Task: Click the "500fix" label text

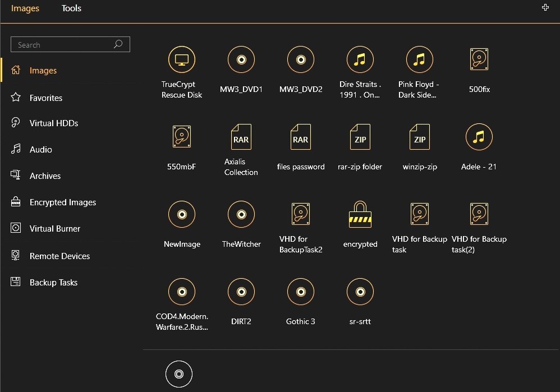Action: tap(479, 89)
